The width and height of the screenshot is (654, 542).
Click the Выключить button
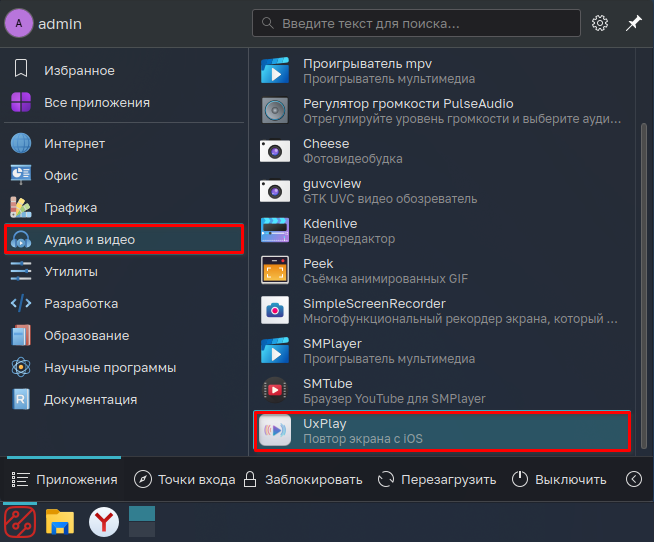559,479
